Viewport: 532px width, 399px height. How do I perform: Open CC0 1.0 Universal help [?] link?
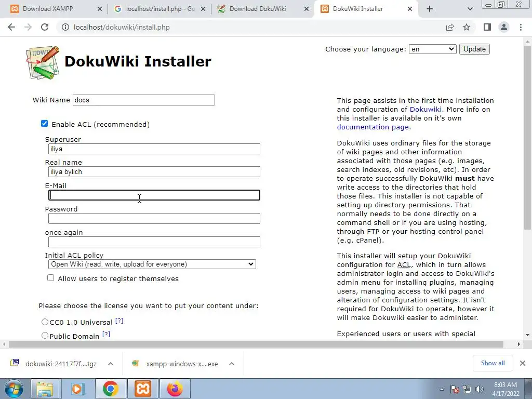pyautogui.click(x=119, y=321)
